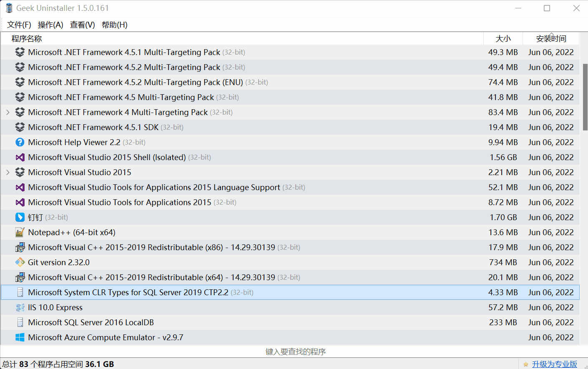Image resolution: width=588 pixels, height=369 pixels.
Task: Click the Microsoft Visual Studio 2015 row icon
Action: click(20, 172)
